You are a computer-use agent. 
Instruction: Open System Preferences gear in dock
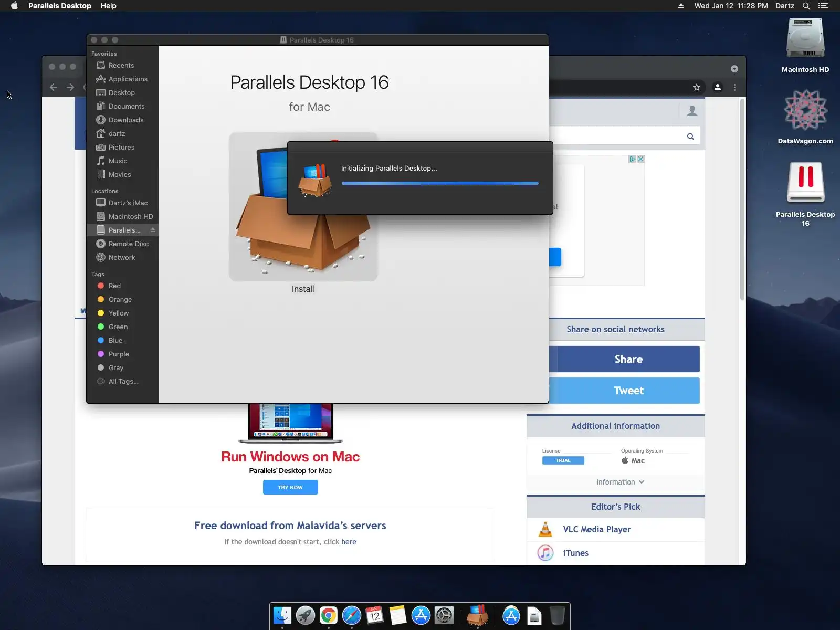(444, 615)
